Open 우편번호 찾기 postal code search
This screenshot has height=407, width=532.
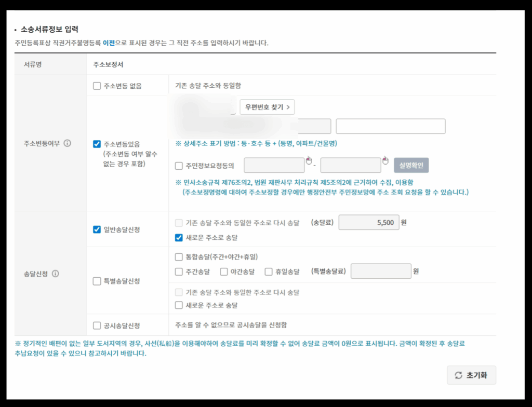coord(267,107)
